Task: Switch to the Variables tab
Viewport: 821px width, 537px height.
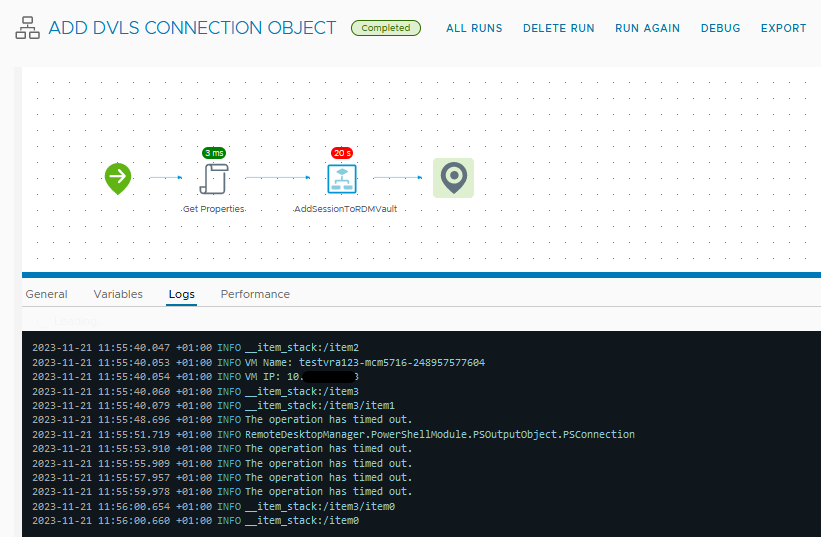Action: pos(118,294)
